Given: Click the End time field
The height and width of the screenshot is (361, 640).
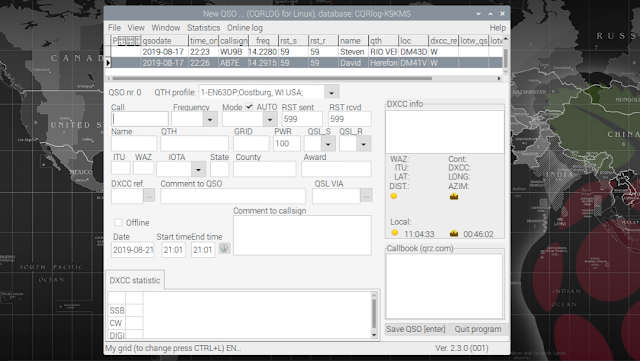Looking at the screenshot, I should 203,250.
